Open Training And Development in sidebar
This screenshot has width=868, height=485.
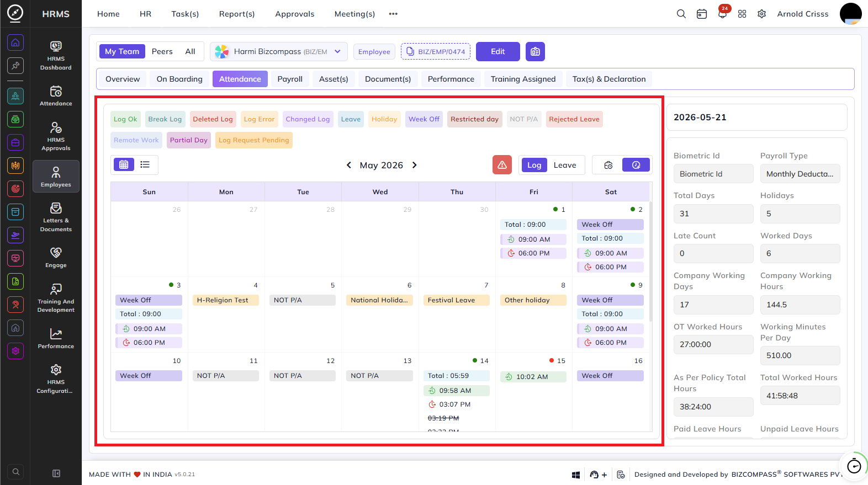(x=56, y=298)
